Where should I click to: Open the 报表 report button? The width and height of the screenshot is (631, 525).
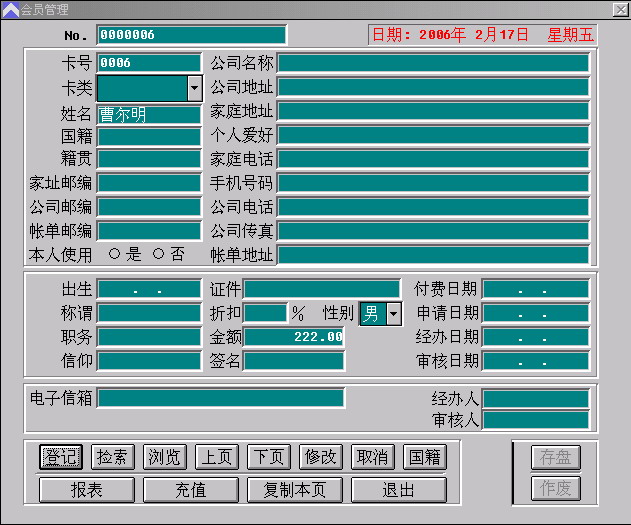(x=86, y=490)
